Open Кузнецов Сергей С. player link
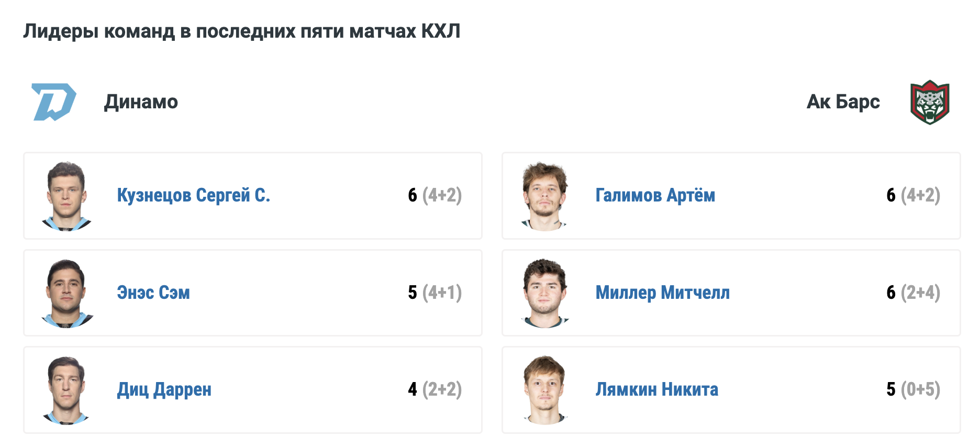Image resolution: width=980 pixels, height=448 pixels. click(x=193, y=195)
